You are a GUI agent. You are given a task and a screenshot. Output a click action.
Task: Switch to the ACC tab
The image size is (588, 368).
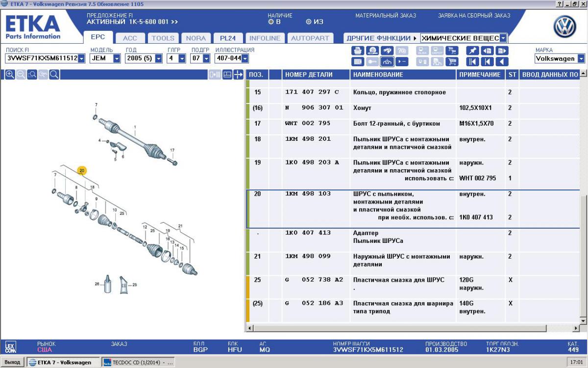coord(130,38)
